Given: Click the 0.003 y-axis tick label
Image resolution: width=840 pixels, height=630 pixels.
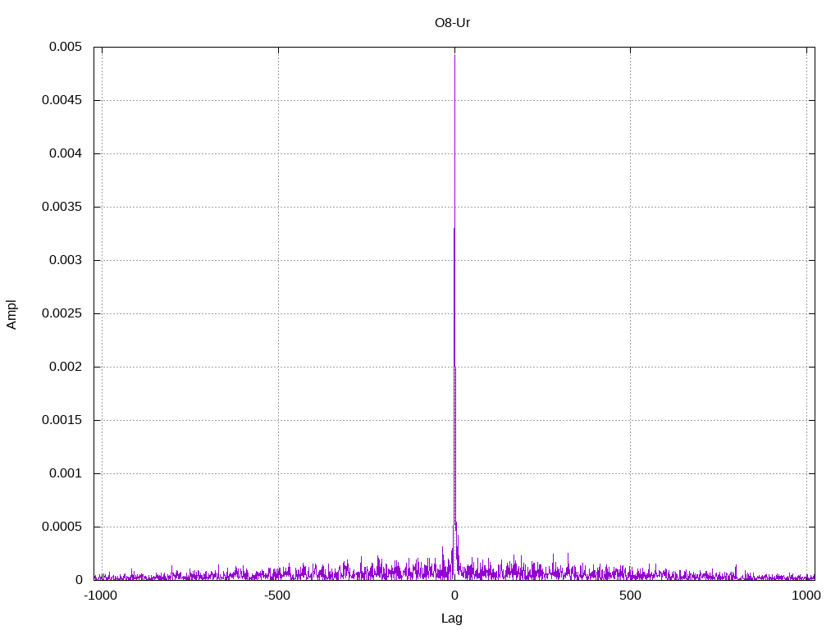Looking at the screenshot, I should coord(66,260).
